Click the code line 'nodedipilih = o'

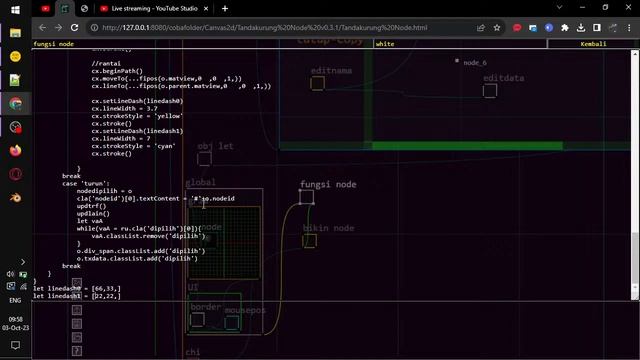click(104, 191)
